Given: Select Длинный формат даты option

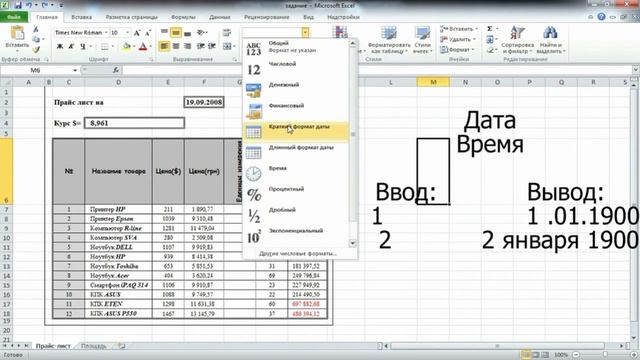Looking at the screenshot, I should point(296,153).
